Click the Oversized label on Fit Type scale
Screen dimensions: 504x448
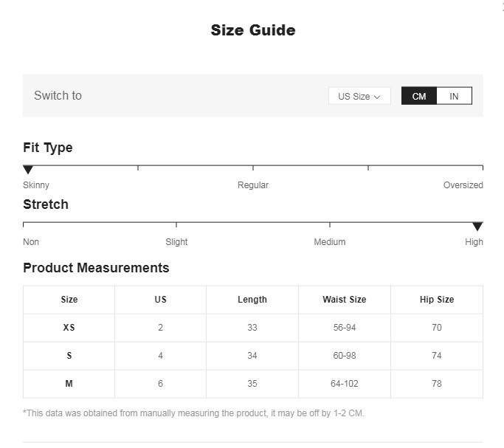(x=463, y=185)
